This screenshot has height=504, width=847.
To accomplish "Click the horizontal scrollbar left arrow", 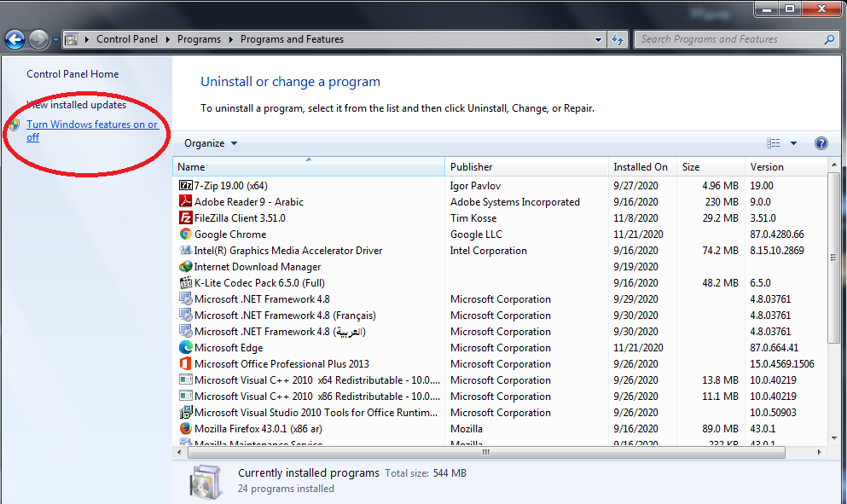I will pyautogui.click(x=179, y=452).
